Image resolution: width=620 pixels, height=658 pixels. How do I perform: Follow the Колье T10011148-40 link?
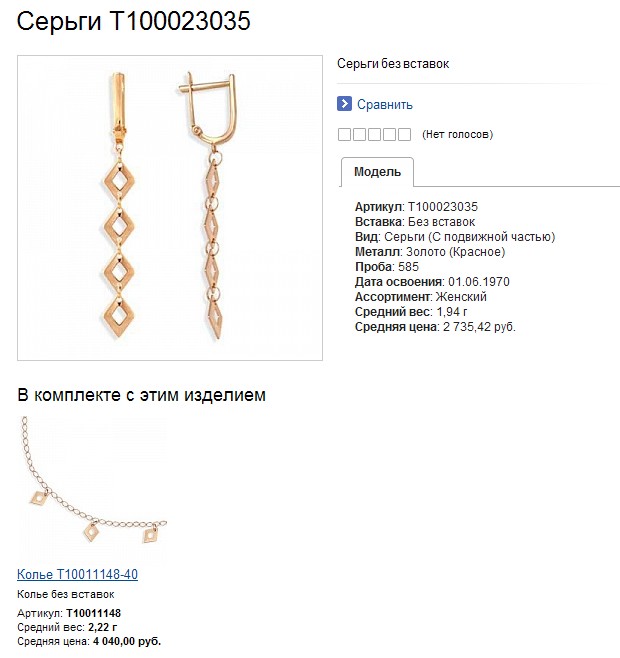point(78,574)
